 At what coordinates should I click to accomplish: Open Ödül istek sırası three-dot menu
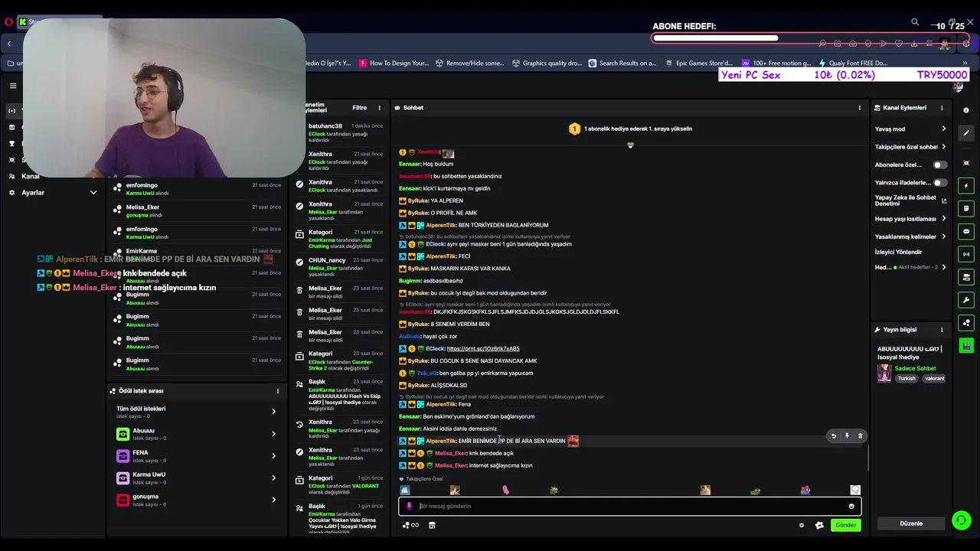click(278, 391)
